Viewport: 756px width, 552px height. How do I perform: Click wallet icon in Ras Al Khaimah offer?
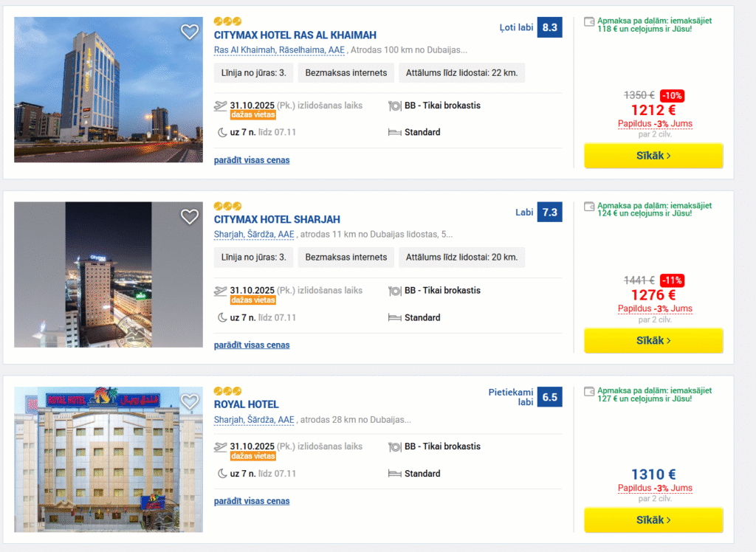point(588,22)
